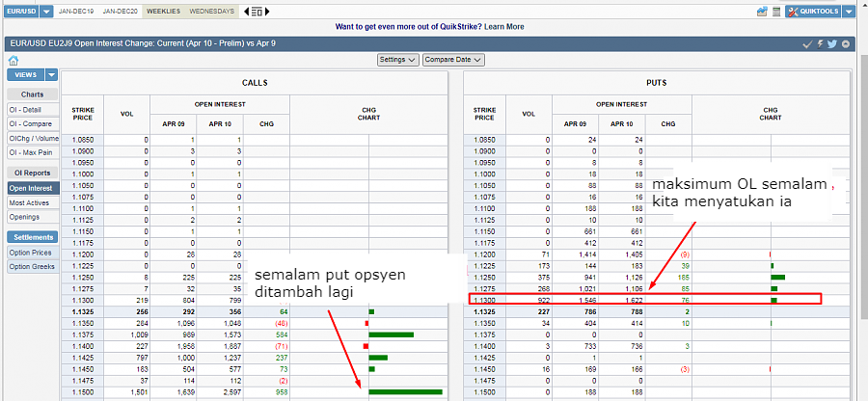The width and height of the screenshot is (868, 401).
Task: Expand the VIEWS dropdown arrow
Action: [51, 75]
